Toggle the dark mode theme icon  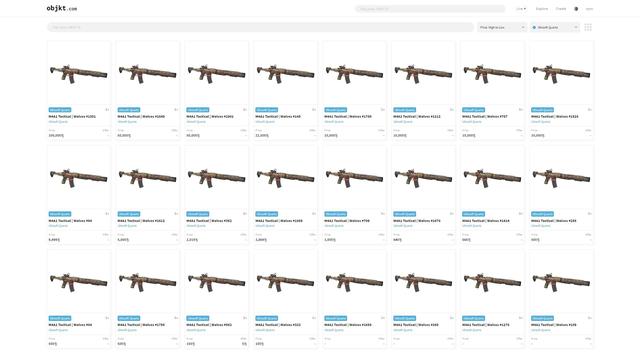[x=576, y=9]
